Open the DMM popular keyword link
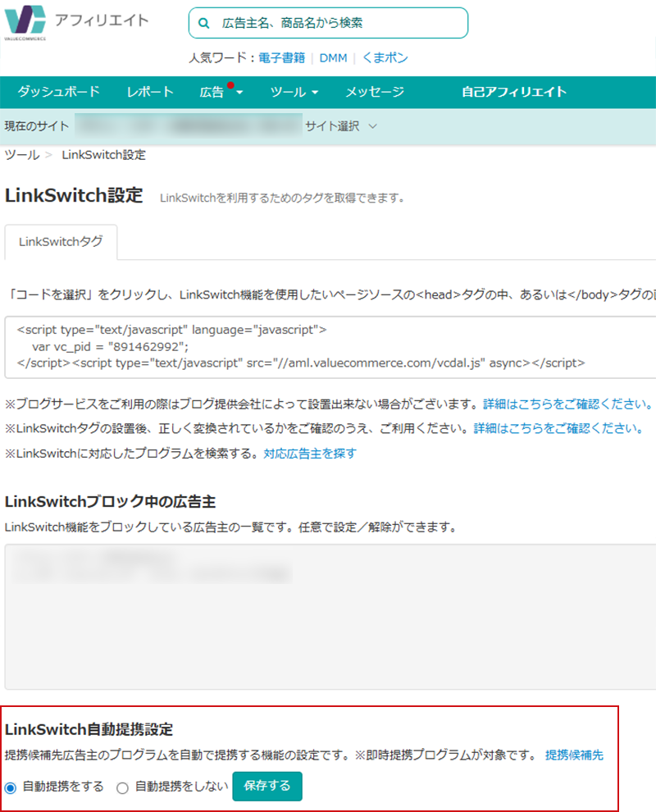The image size is (656, 812). 333,58
